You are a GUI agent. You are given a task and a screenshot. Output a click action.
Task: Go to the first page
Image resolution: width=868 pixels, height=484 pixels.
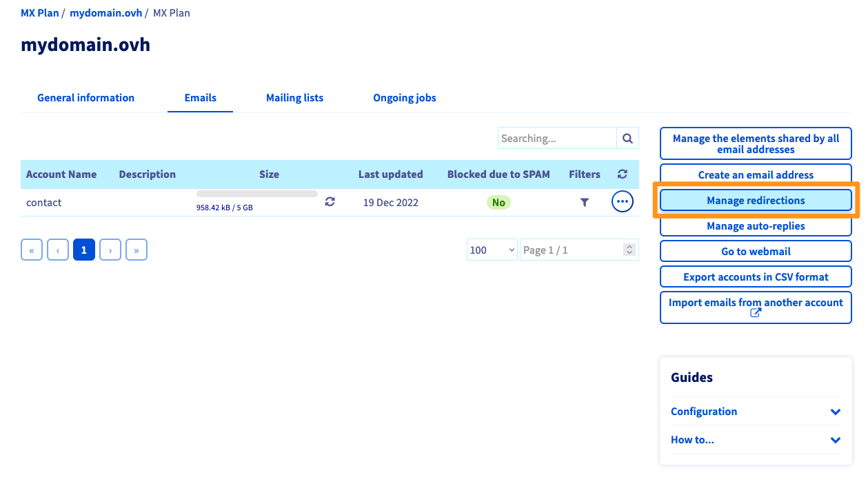point(32,250)
